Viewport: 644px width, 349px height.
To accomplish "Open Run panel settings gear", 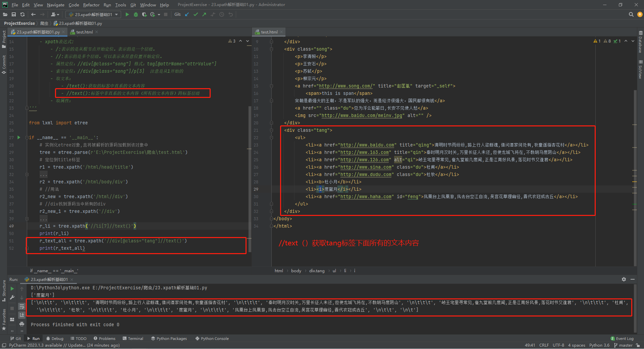I will 624,279.
